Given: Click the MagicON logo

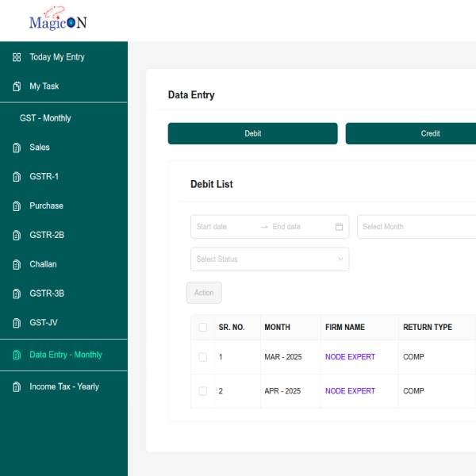Looking at the screenshot, I should tap(57, 20).
